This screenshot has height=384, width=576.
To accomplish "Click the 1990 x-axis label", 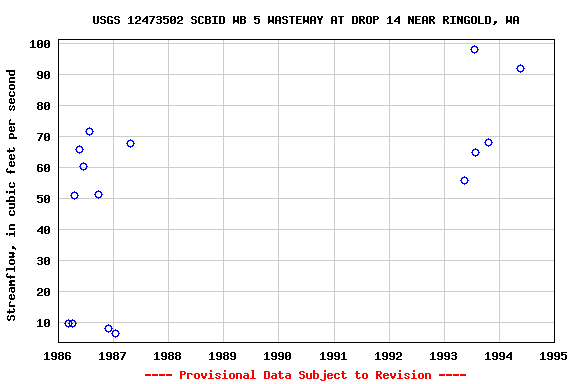I will (x=278, y=356).
